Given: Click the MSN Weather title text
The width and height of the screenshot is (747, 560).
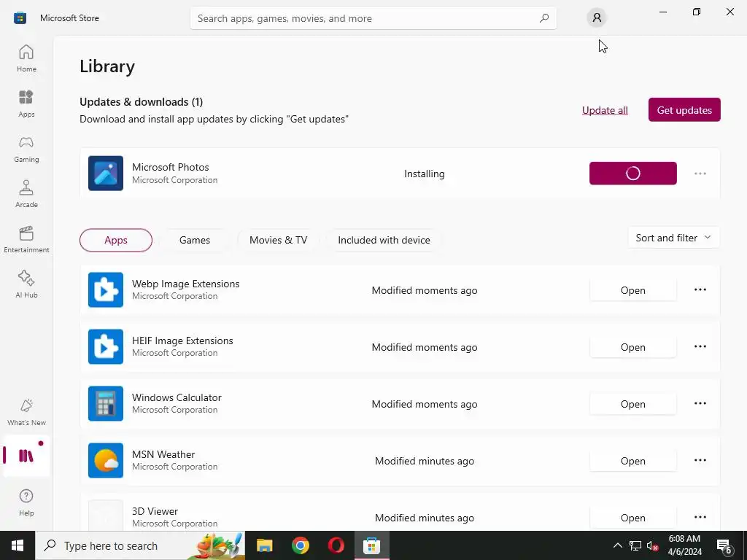Looking at the screenshot, I should (163, 454).
